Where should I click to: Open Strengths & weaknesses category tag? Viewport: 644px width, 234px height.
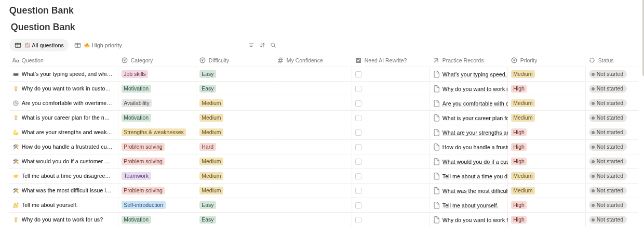154,133
